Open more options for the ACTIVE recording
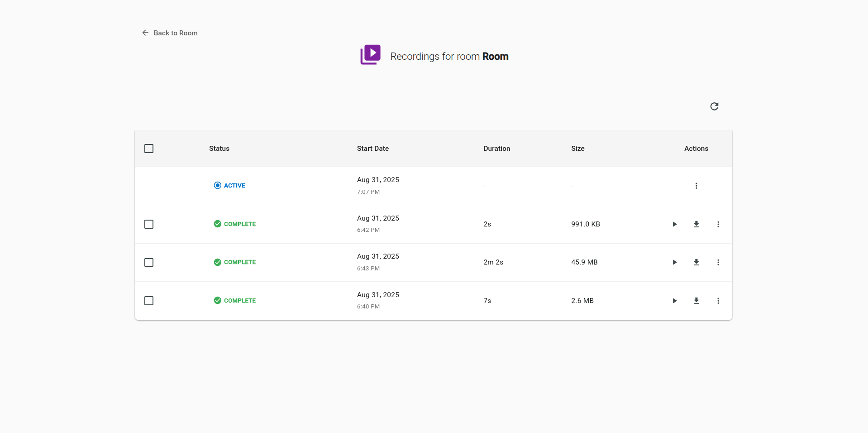 (x=696, y=186)
